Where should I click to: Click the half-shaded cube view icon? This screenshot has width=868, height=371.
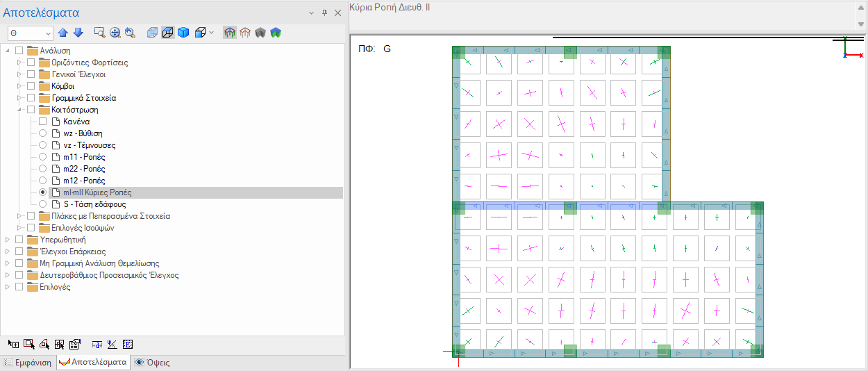(x=200, y=33)
